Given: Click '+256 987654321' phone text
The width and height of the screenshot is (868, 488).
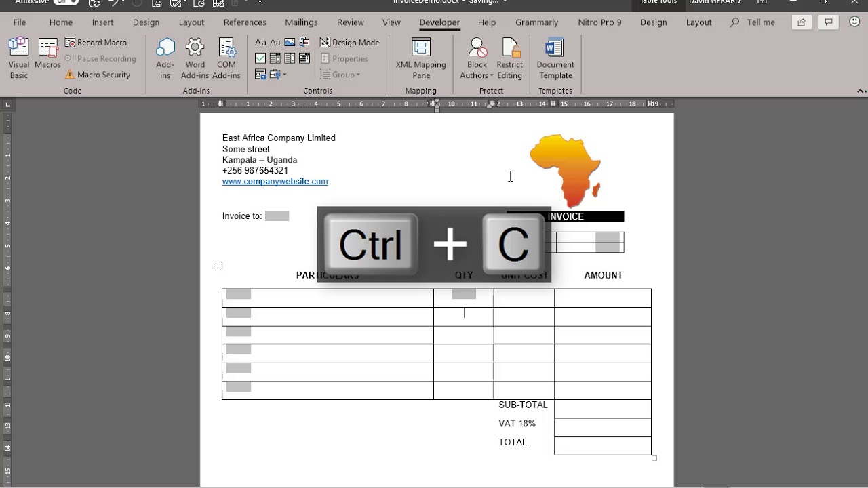Looking at the screenshot, I should (255, 171).
